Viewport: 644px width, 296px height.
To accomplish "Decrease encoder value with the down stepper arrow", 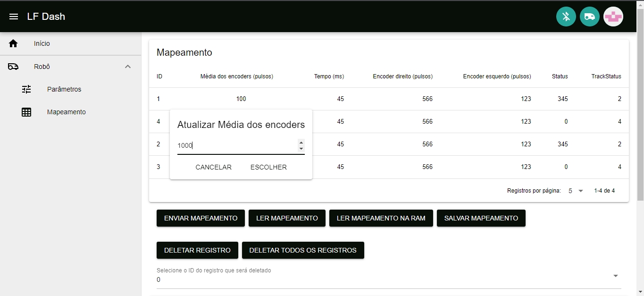I will click(301, 149).
